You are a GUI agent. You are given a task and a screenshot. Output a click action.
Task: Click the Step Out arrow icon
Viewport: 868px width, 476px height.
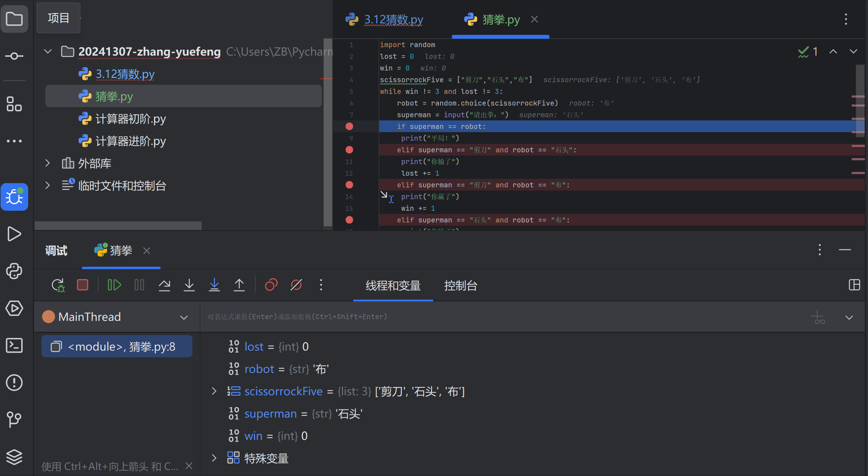239,285
